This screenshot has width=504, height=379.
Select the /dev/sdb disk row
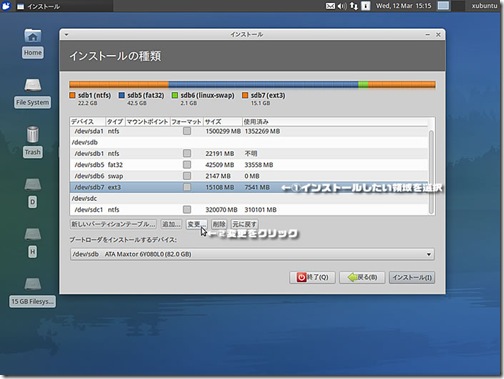[249, 142]
